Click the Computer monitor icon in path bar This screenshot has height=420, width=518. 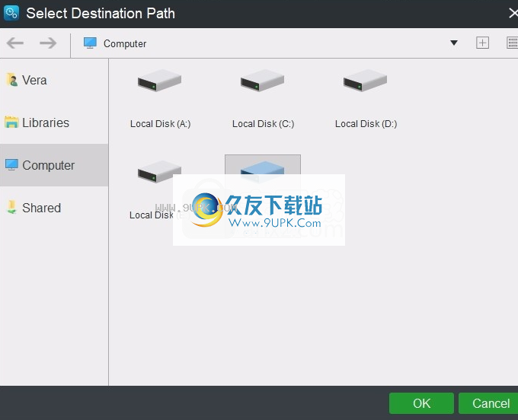click(x=90, y=43)
